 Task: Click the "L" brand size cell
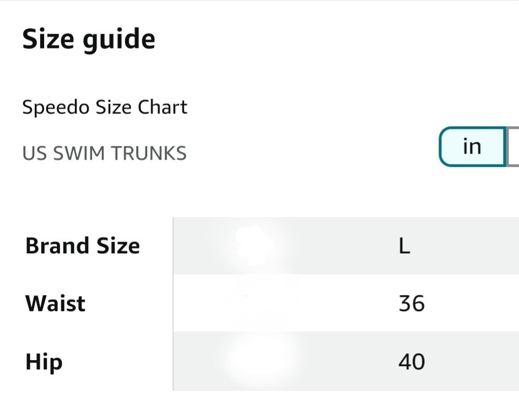pyautogui.click(x=404, y=246)
